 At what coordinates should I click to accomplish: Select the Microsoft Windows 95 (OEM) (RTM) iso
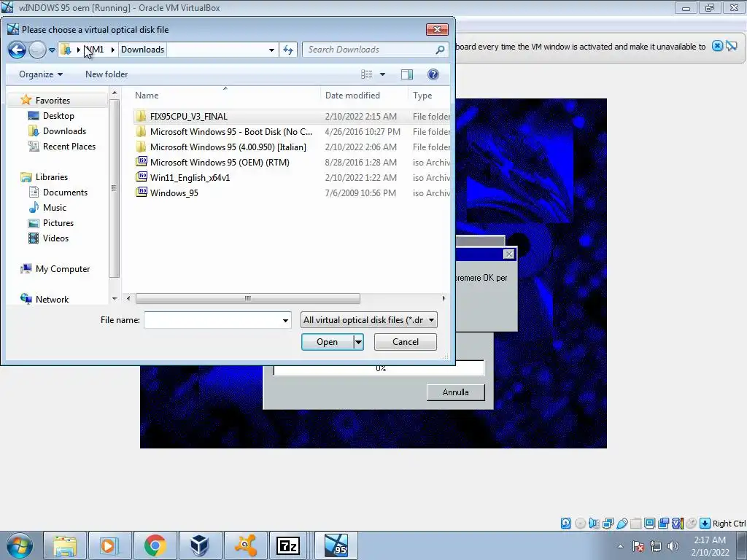pos(220,162)
